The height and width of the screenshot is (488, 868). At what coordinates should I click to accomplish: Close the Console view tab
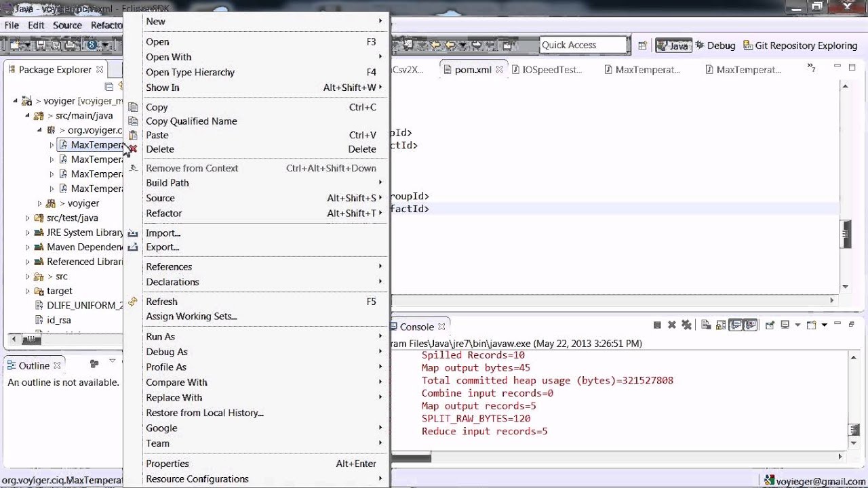coord(441,327)
